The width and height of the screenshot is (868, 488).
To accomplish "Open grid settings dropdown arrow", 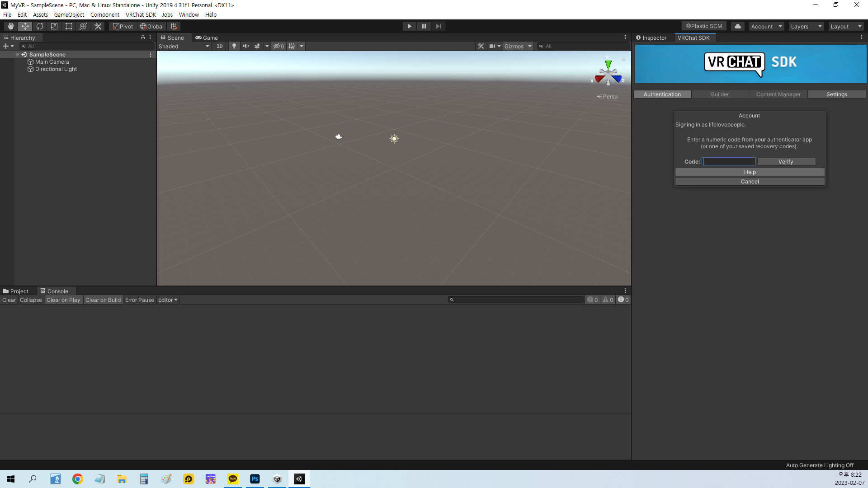I will pyautogui.click(x=302, y=46).
